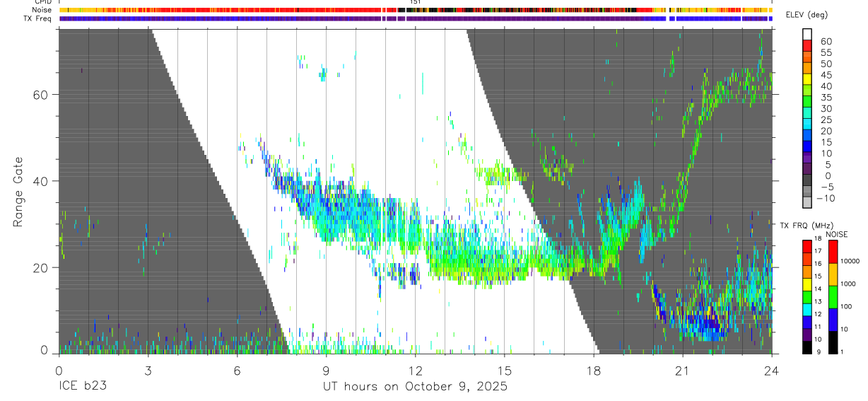Click the red TX FRQ swatch between 17 and 18
Screen dimensions: 868x401
(807, 246)
